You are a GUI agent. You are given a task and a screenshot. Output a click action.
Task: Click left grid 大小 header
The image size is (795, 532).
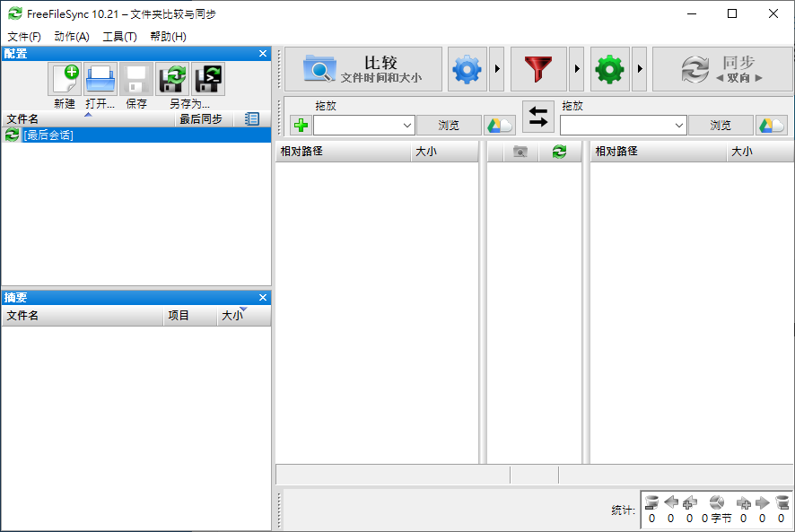pyautogui.click(x=444, y=151)
